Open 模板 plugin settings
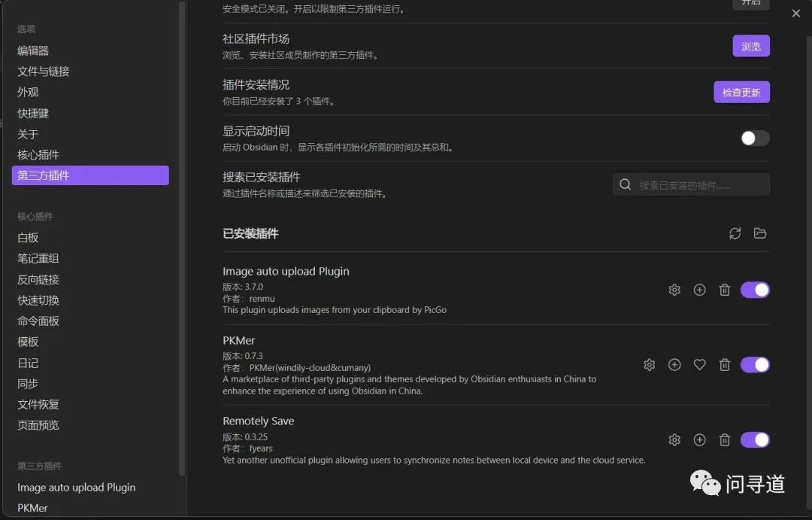Viewport: 812px width, 520px height. [x=91, y=342]
